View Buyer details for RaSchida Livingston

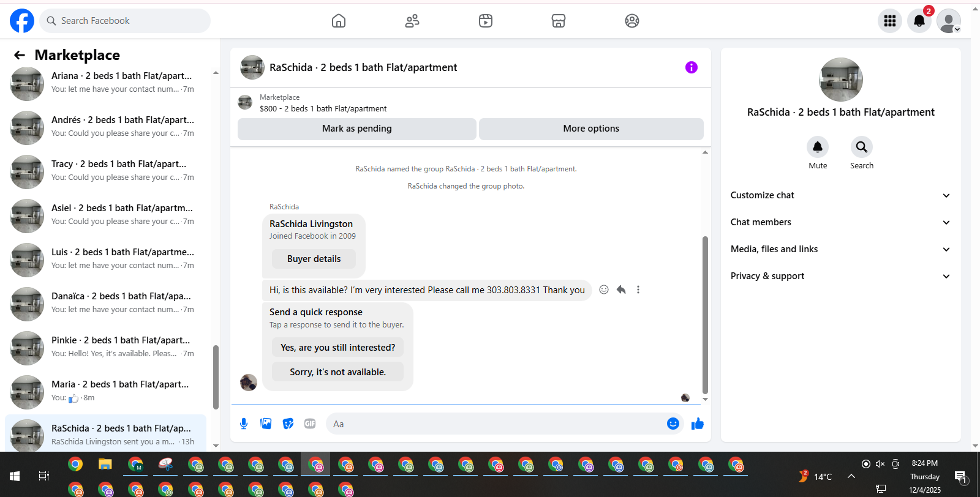coord(314,259)
